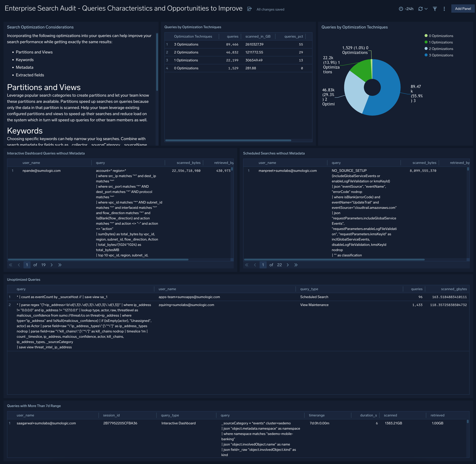
Task: Toggle 1 Optimizations legend entry
Action: coord(438,42)
